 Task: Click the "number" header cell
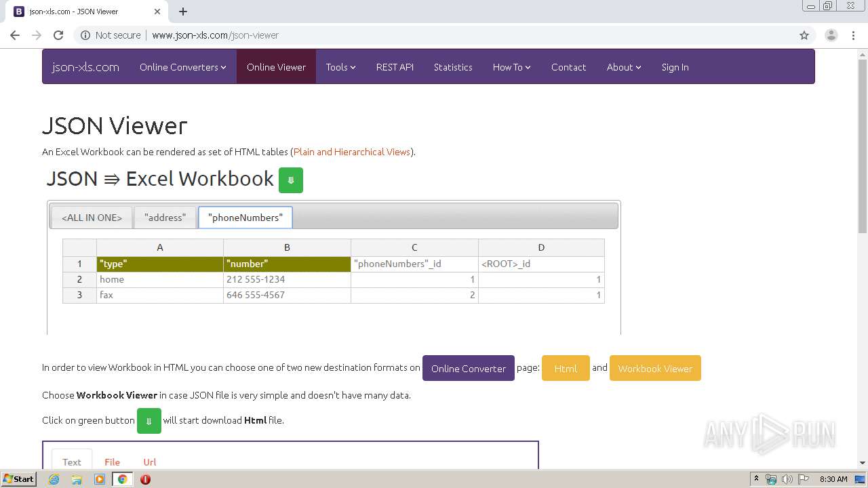(x=287, y=264)
